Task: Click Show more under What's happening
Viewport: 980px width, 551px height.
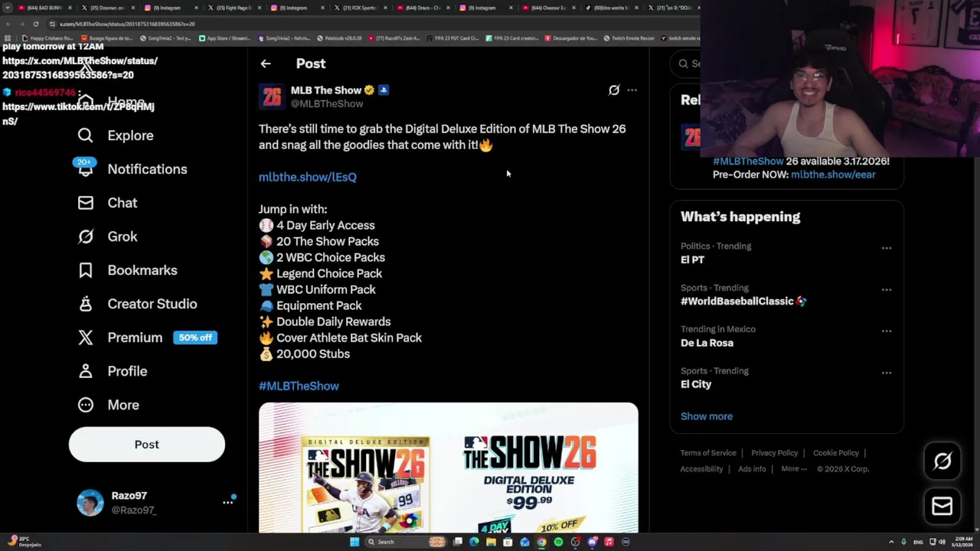Action: point(707,416)
